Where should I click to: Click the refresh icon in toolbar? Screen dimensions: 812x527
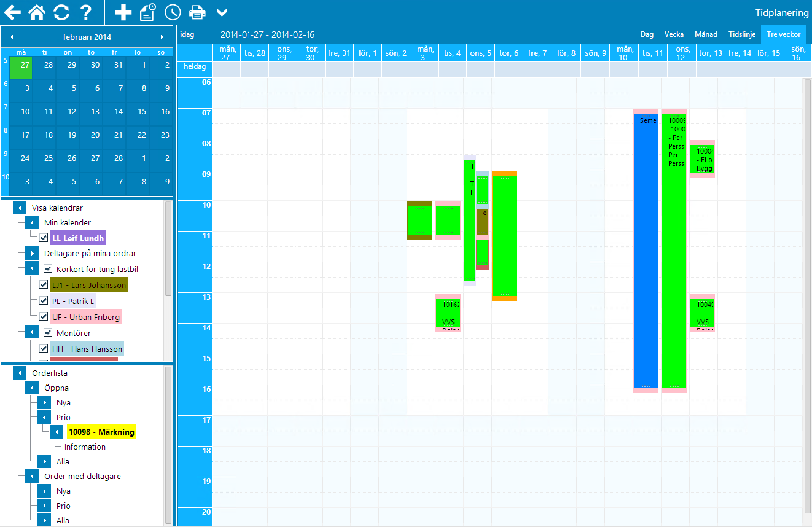61,12
